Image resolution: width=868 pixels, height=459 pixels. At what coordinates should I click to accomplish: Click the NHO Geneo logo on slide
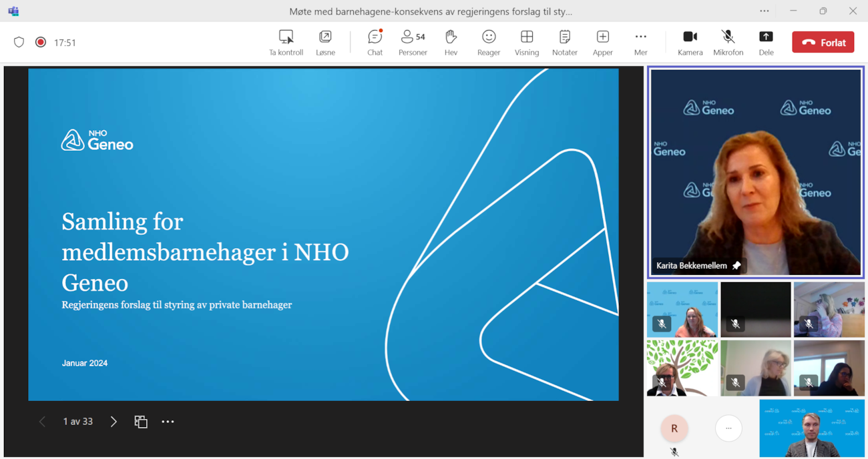97,140
